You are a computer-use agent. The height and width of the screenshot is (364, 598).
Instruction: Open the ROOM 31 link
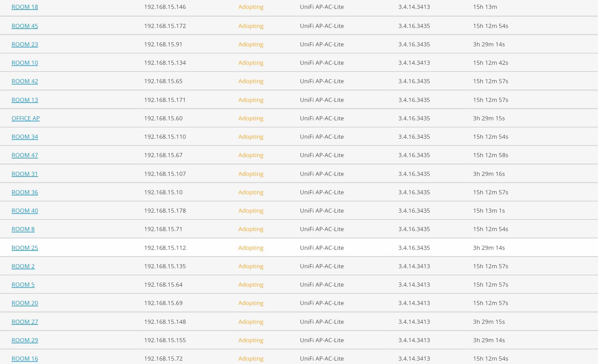coord(25,174)
